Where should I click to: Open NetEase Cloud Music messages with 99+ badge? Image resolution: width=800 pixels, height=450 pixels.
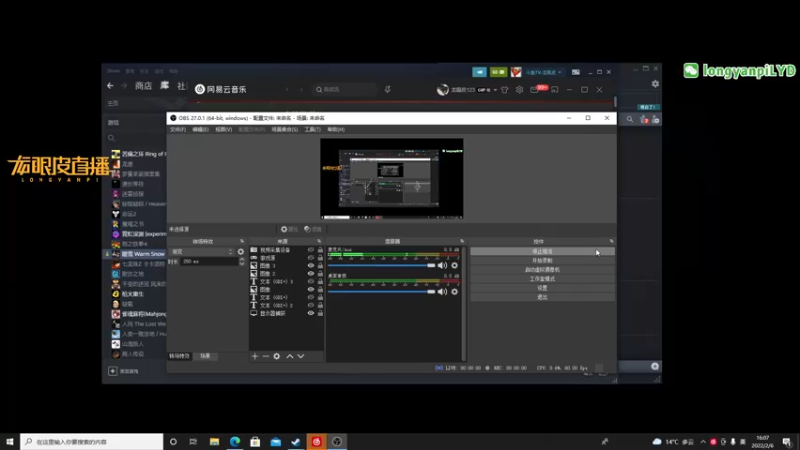pos(537,89)
